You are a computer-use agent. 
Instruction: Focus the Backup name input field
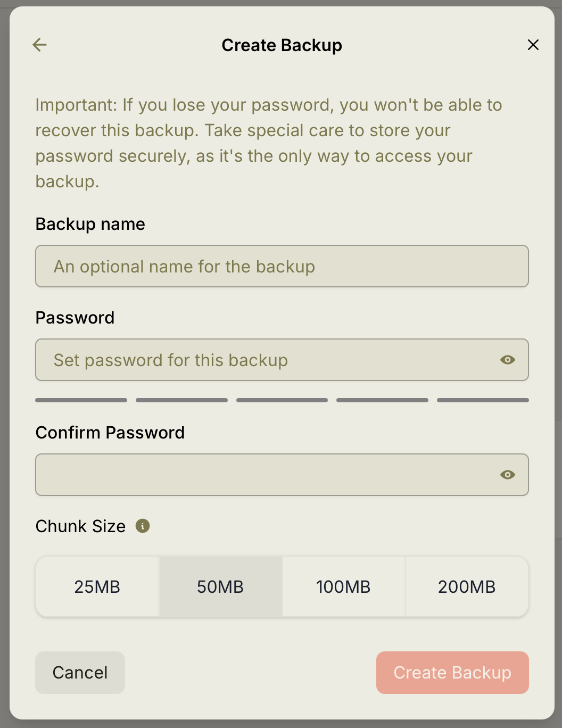click(x=282, y=266)
